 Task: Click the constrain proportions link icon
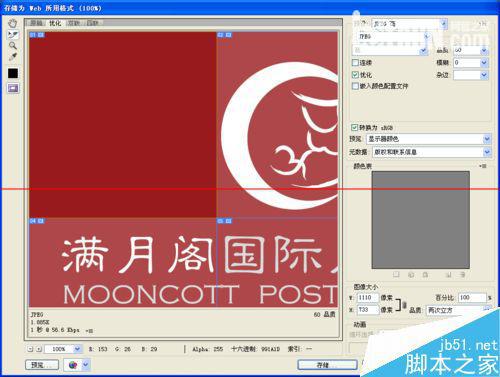coord(404,305)
